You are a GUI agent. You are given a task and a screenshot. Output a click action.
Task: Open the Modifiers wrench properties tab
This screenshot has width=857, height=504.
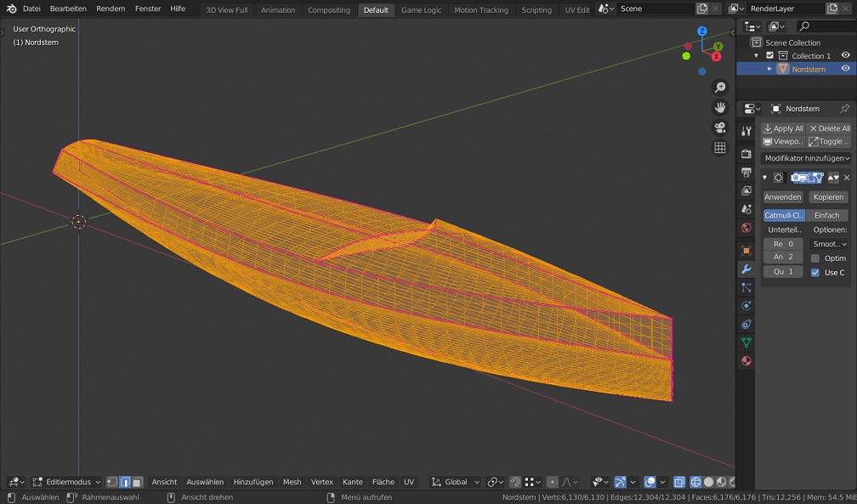(x=746, y=269)
